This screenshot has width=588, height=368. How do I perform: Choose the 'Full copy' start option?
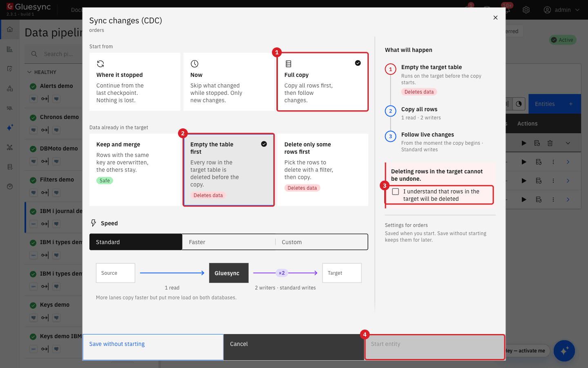click(x=323, y=82)
